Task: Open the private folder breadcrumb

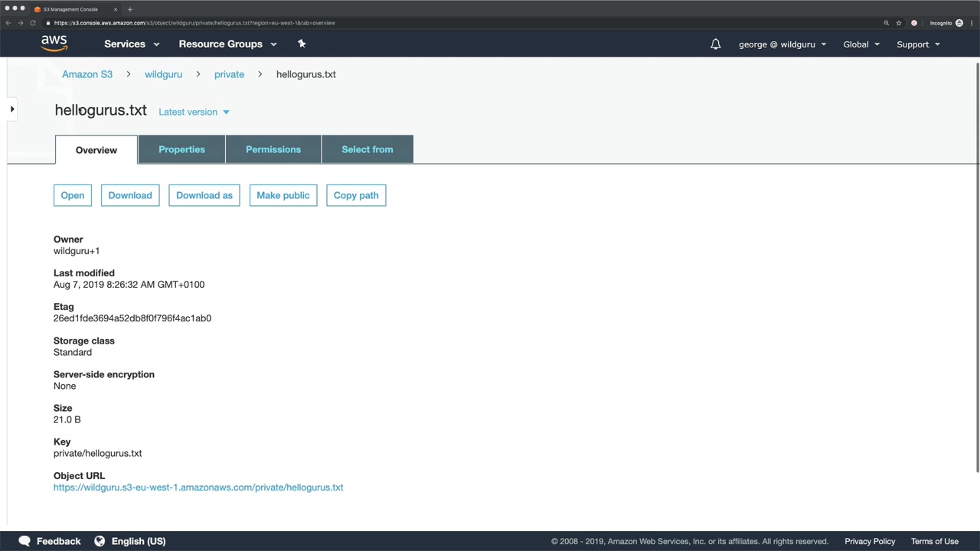Action: [x=229, y=74]
